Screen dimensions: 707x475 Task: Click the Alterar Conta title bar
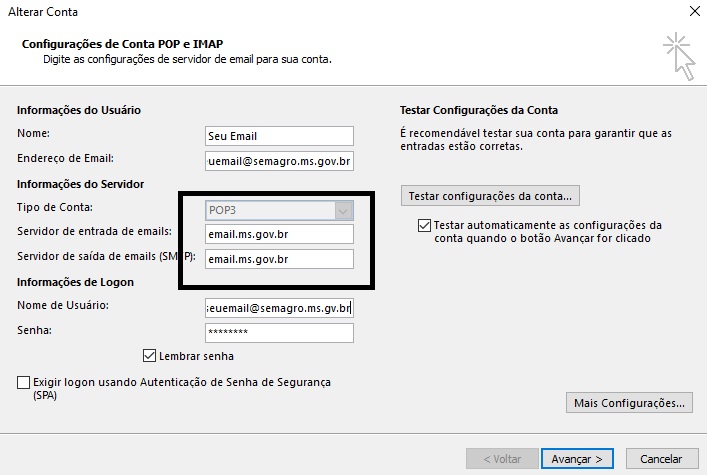click(x=300, y=12)
